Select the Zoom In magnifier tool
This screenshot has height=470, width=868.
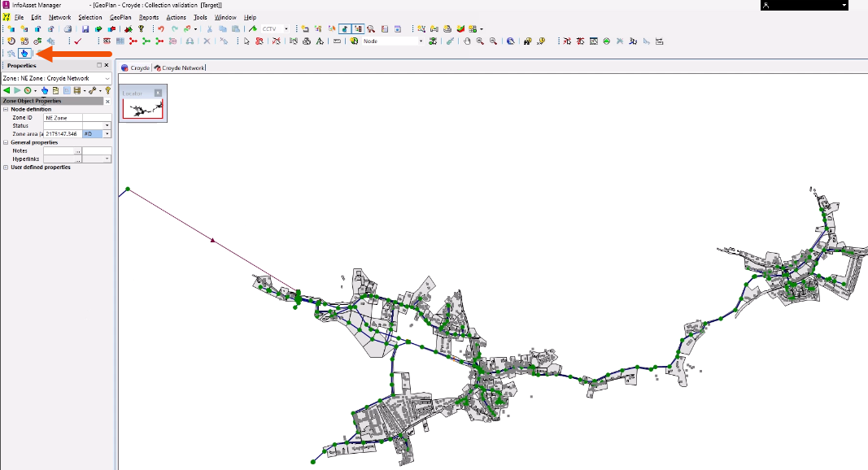pos(480,41)
